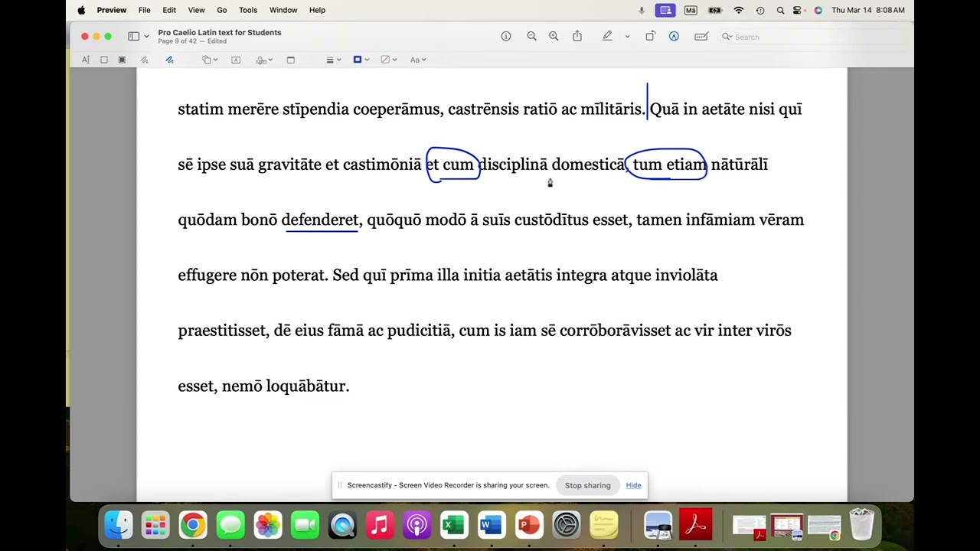Click the word 'loquābātur' in last line

pyautogui.click(x=308, y=386)
